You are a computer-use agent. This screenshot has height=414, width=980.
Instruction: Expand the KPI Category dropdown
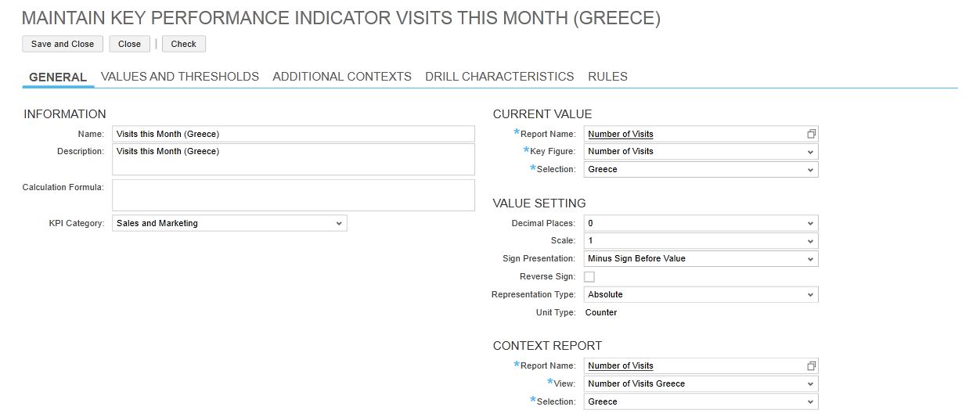pyautogui.click(x=339, y=223)
